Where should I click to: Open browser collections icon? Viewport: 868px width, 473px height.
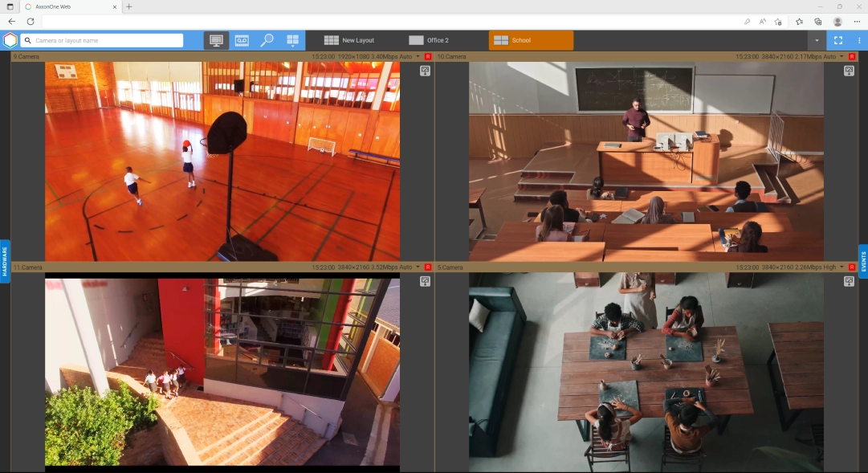pyautogui.click(x=817, y=22)
